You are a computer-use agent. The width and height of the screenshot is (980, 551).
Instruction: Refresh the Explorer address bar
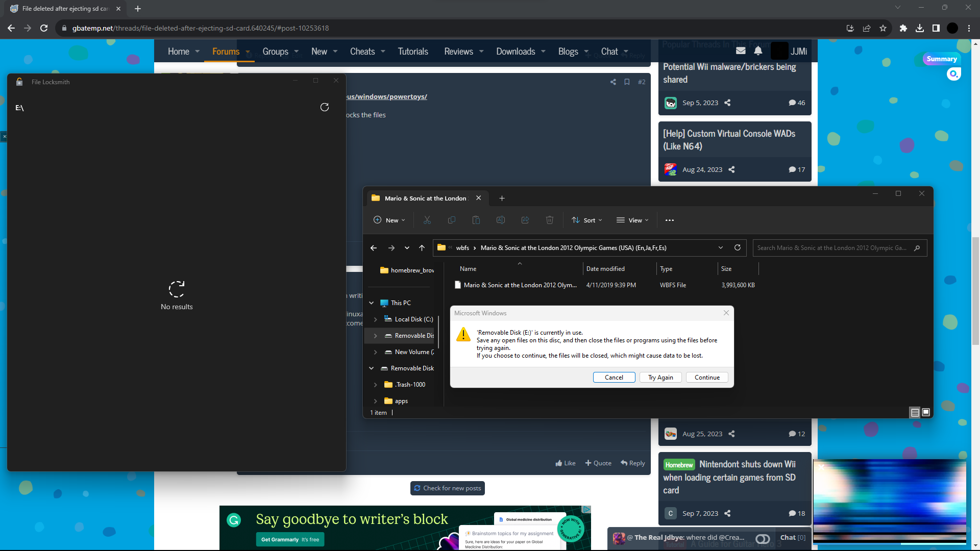pos(738,247)
